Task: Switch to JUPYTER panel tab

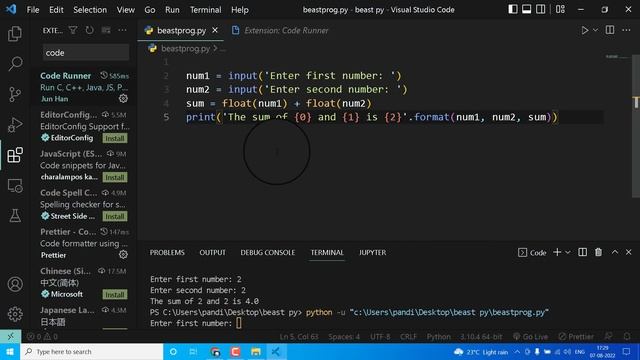Action: click(x=372, y=253)
